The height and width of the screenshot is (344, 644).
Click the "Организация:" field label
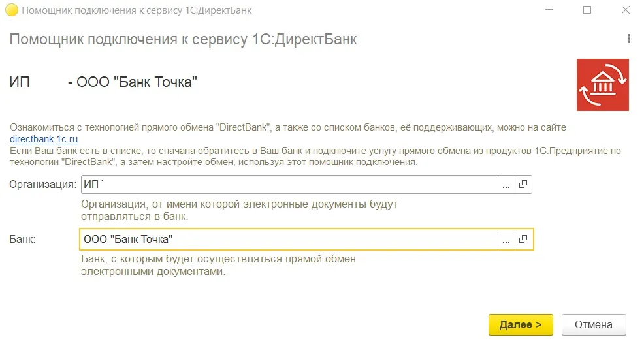(43, 185)
